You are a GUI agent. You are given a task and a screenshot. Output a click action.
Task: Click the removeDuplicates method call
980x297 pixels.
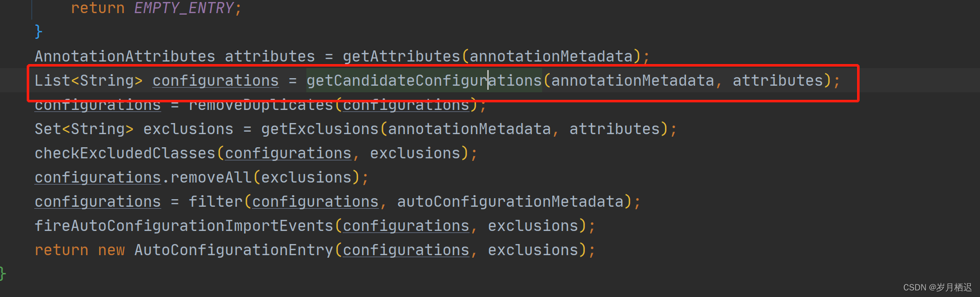(261, 105)
